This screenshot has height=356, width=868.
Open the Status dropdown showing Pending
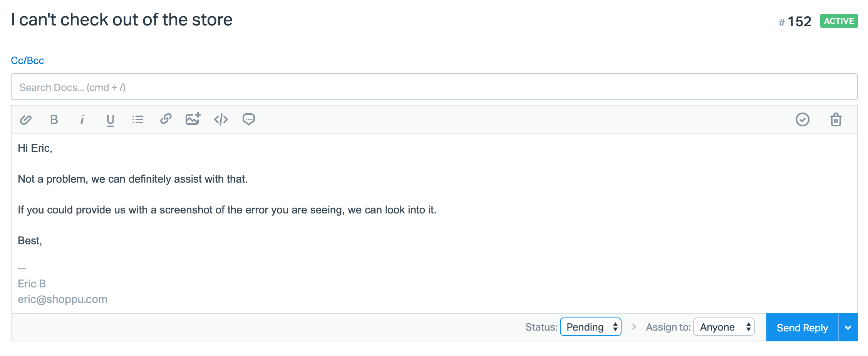[590, 327]
